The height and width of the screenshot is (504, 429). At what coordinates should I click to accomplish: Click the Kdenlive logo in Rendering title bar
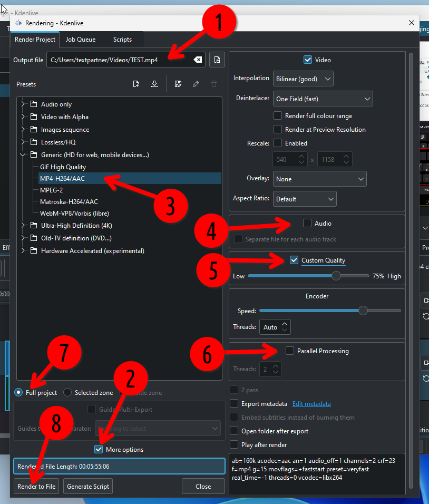[18, 23]
